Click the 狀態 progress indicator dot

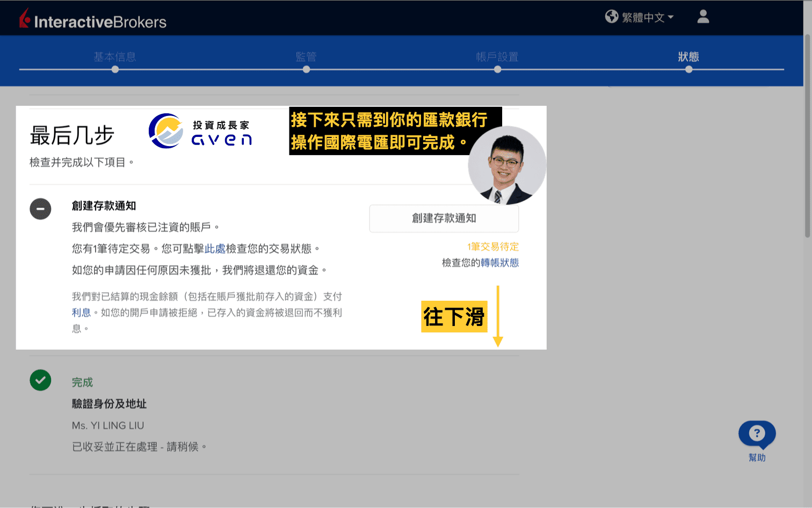688,69
